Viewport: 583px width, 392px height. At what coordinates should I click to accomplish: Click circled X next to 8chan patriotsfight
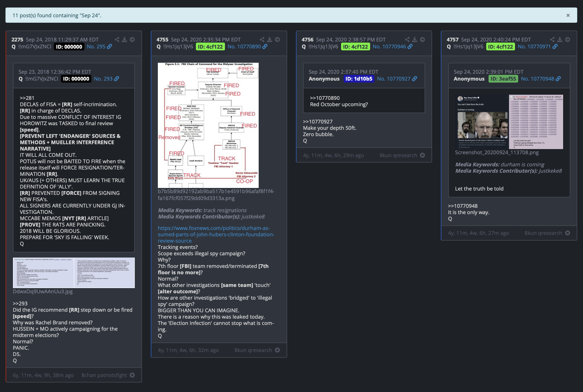(x=132, y=375)
